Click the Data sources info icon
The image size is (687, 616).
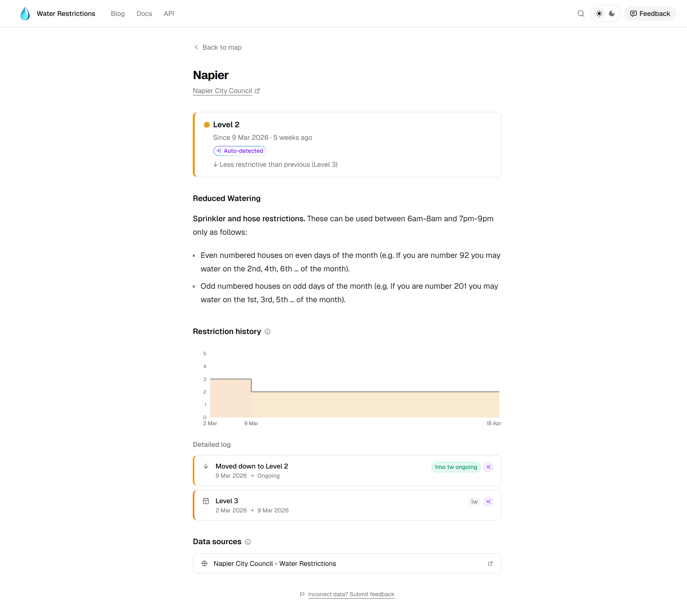pos(248,542)
